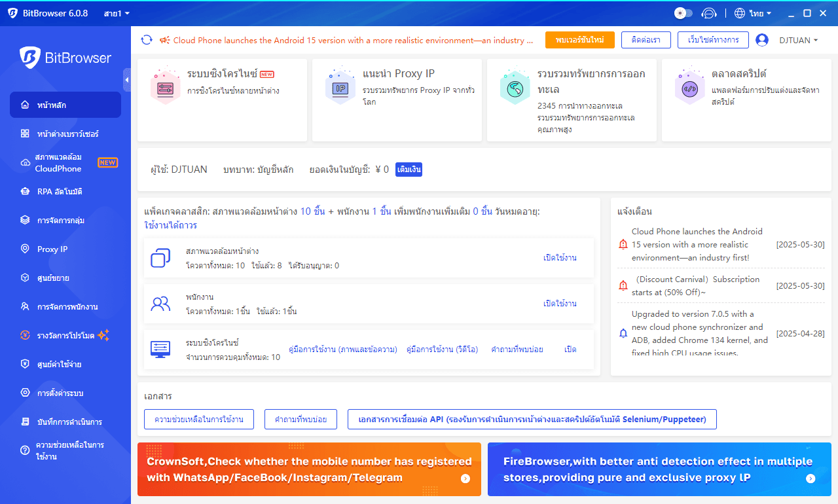Click เปิดใช้งาน for สภาพแวดล้อมหน้าต่าง
Screen dimensions: 838x504
click(560, 258)
